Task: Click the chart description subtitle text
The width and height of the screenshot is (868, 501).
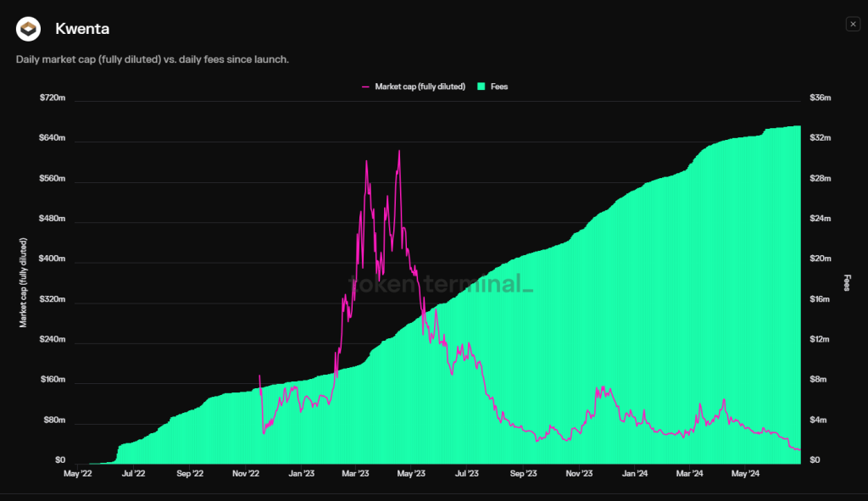Action: click(153, 59)
